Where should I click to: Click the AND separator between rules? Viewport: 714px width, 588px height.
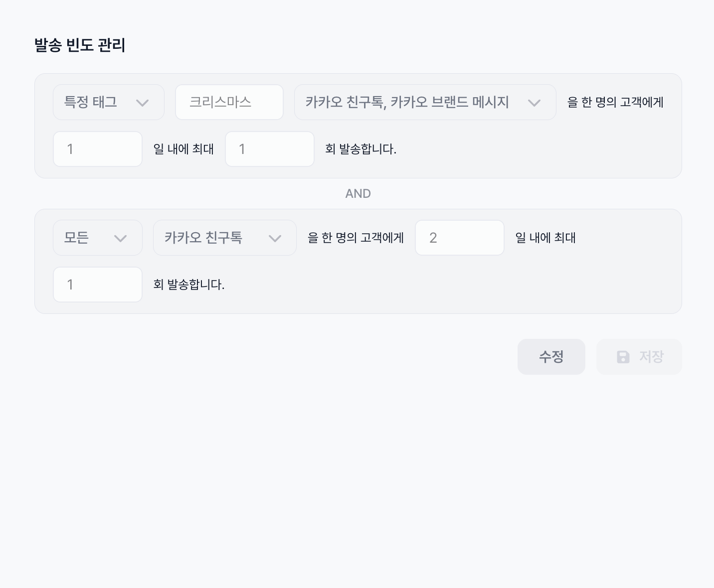pos(358,194)
